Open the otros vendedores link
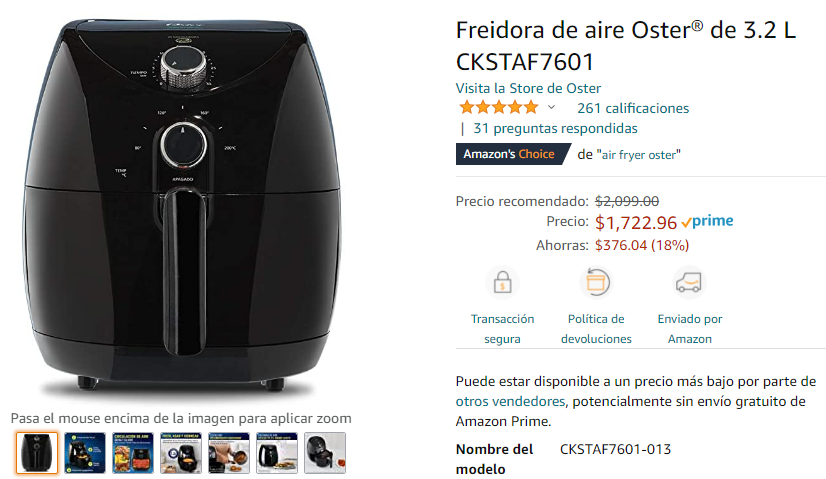The width and height of the screenshot is (826, 479). pyautogui.click(x=510, y=401)
